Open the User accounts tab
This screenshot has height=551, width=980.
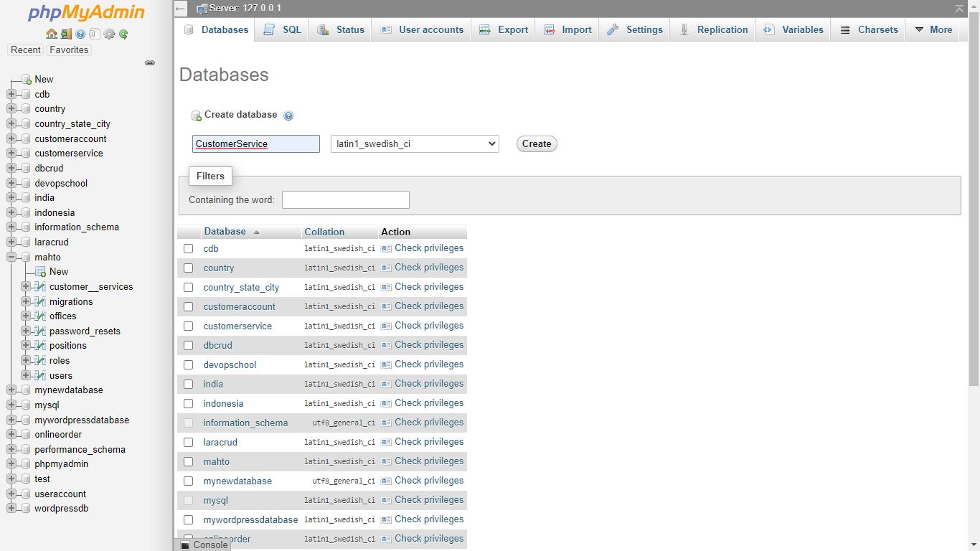(422, 30)
